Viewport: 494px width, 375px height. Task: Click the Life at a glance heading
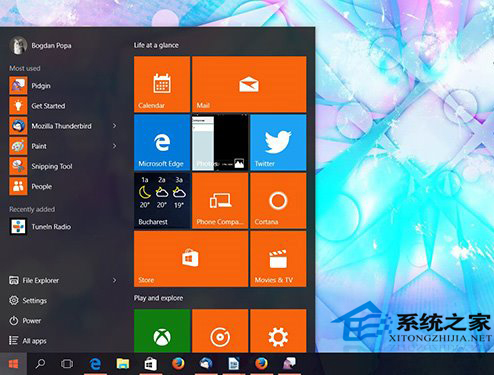[156, 45]
